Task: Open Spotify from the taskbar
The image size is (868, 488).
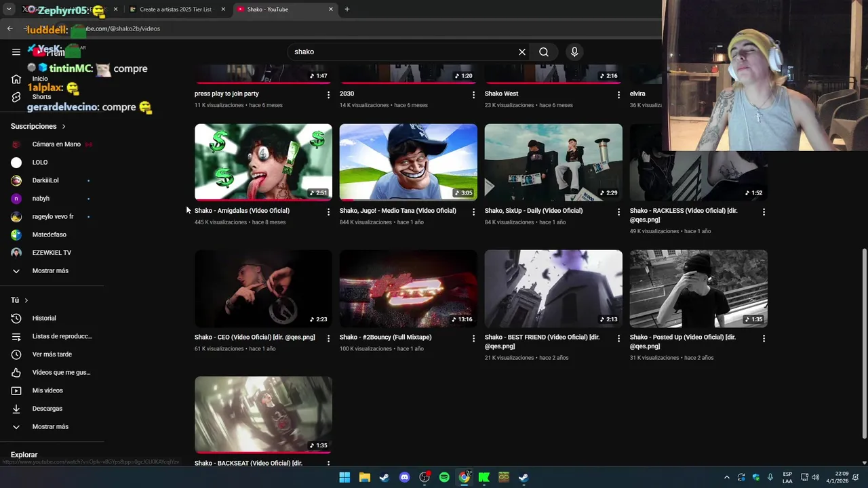Action: click(444, 477)
